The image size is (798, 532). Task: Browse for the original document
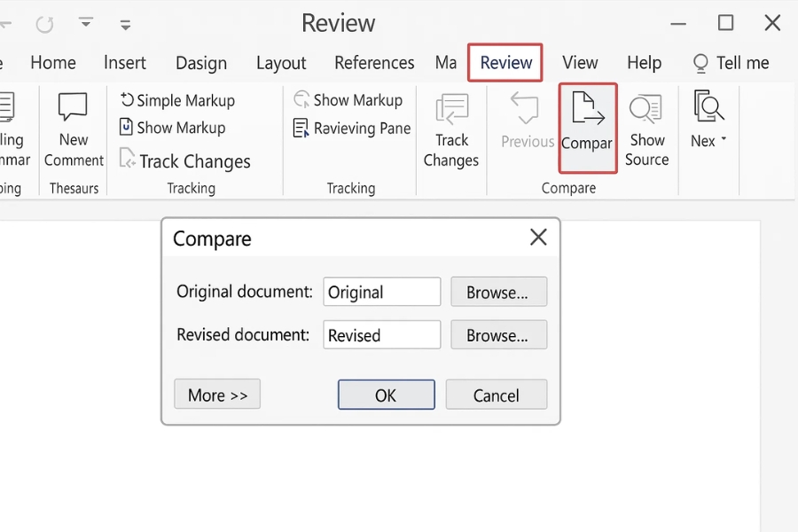[498, 292]
